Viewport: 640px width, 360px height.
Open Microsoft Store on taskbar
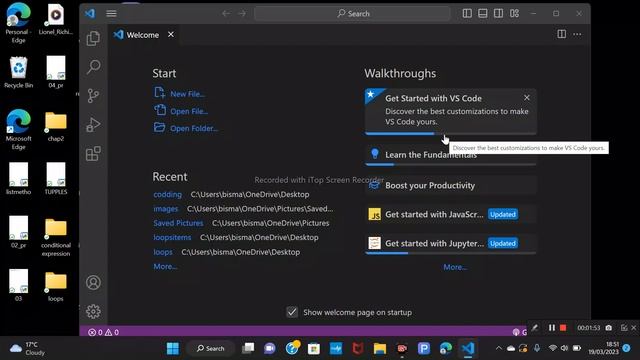[313, 348]
